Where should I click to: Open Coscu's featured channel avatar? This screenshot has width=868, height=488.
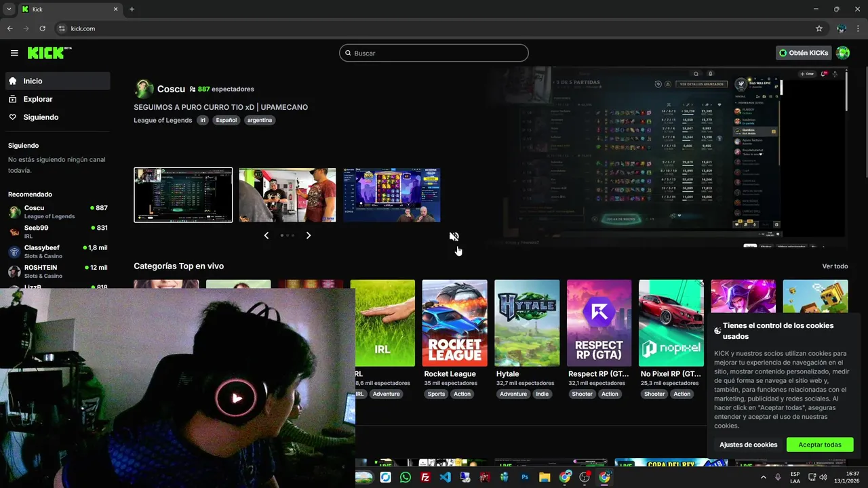144,89
